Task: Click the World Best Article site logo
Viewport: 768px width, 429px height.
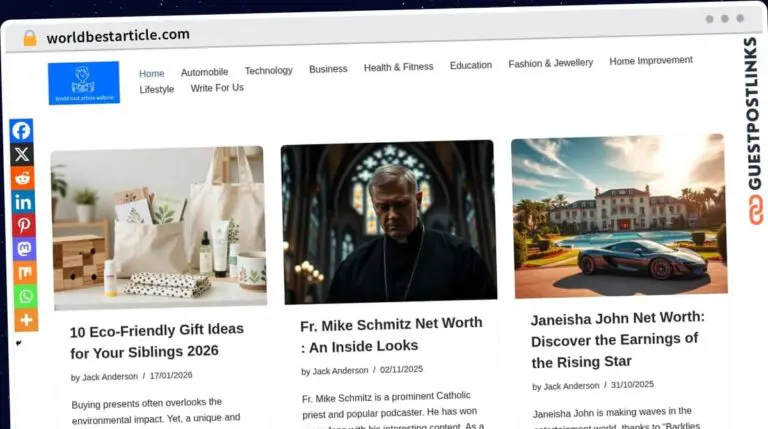Action: 83,83
